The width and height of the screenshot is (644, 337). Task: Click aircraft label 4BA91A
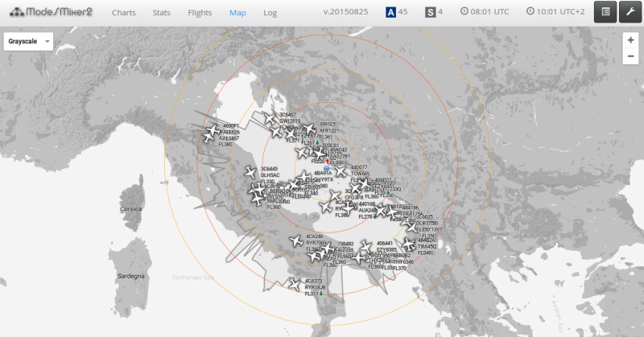point(323,173)
